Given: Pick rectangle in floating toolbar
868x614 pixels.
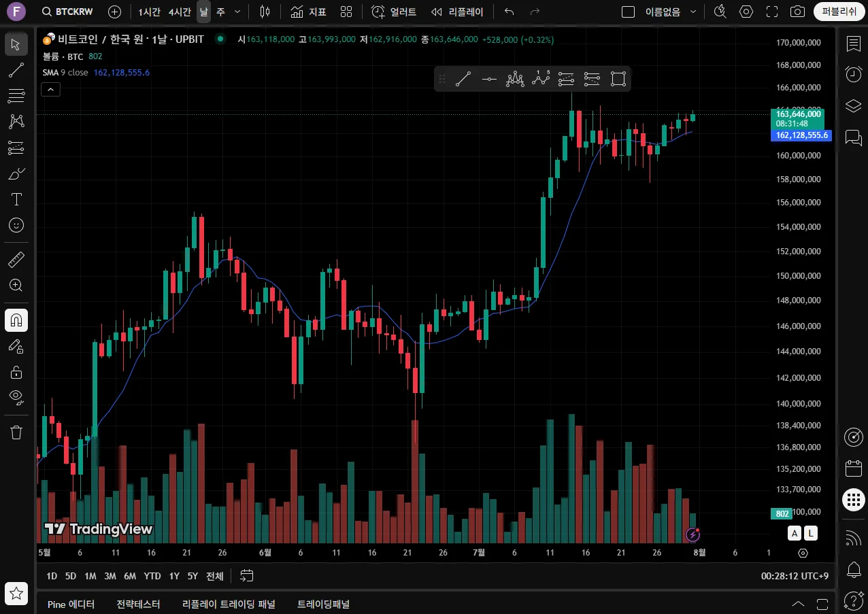Looking at the screenshot, I should click(618, 79).
